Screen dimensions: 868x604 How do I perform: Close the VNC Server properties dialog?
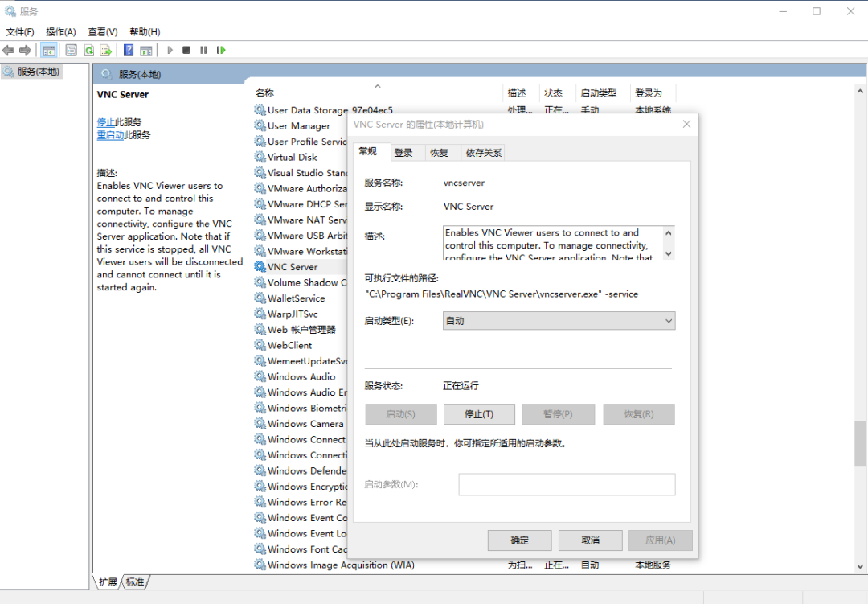point(687,124)
